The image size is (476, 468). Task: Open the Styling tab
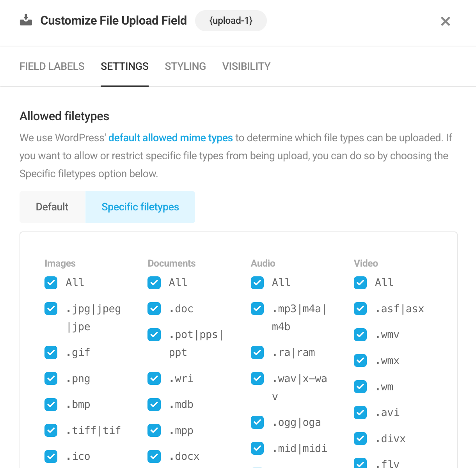[185, 66]
